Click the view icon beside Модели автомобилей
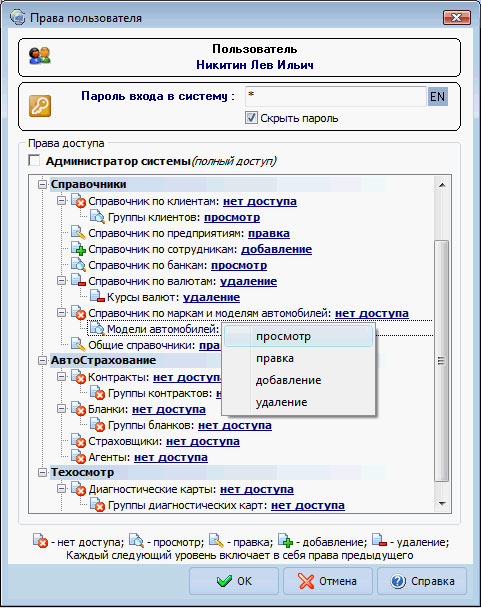481x608 pixels. 97,329
